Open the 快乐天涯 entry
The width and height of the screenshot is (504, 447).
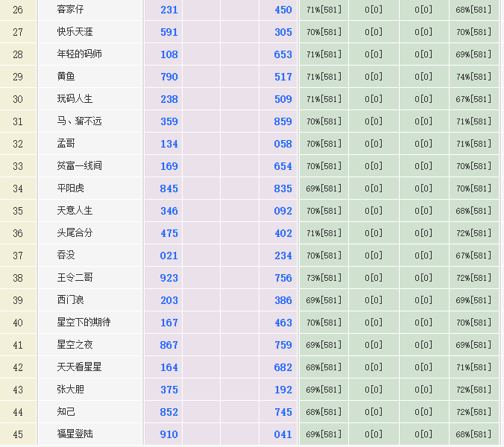[75, 32]
